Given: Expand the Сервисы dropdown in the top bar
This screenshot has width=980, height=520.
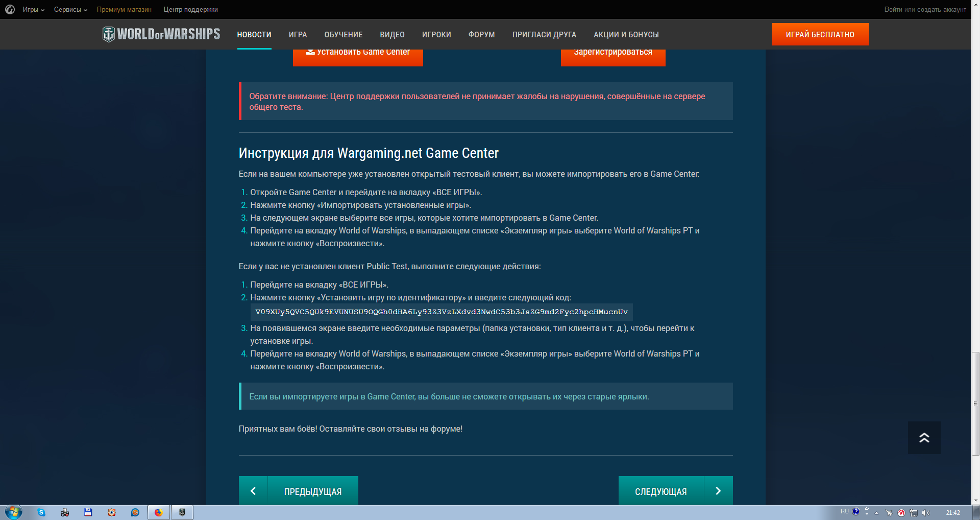Looking at the screenshot, I should tap(70, 9).
